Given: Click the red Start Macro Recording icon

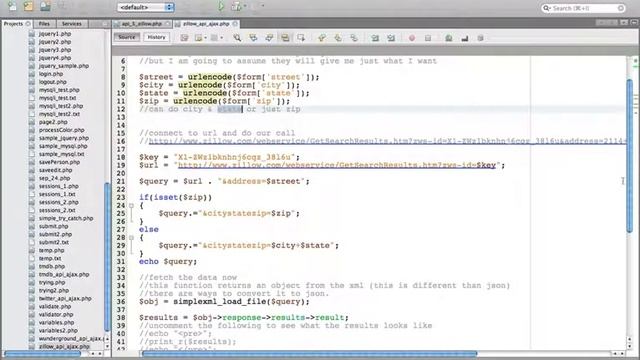Looking at the screenshot, I should (412, 38).
